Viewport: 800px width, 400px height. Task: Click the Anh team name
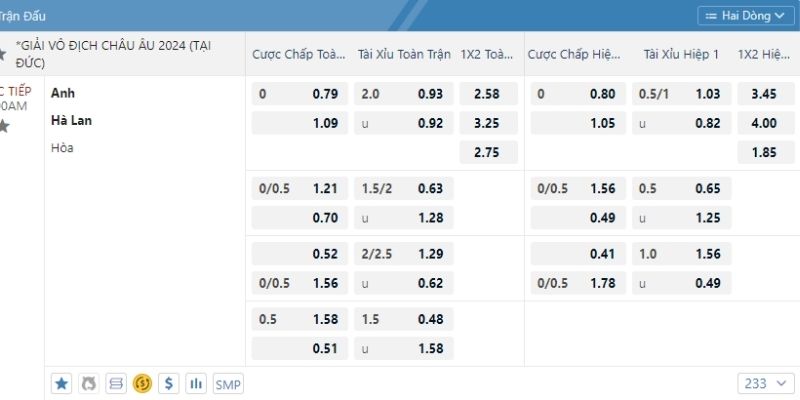coord(63,93)
